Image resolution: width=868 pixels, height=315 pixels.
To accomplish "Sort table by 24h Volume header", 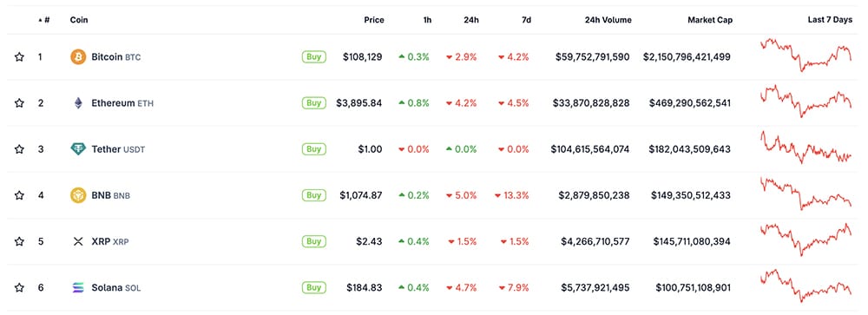I will (x=608, y=20).
